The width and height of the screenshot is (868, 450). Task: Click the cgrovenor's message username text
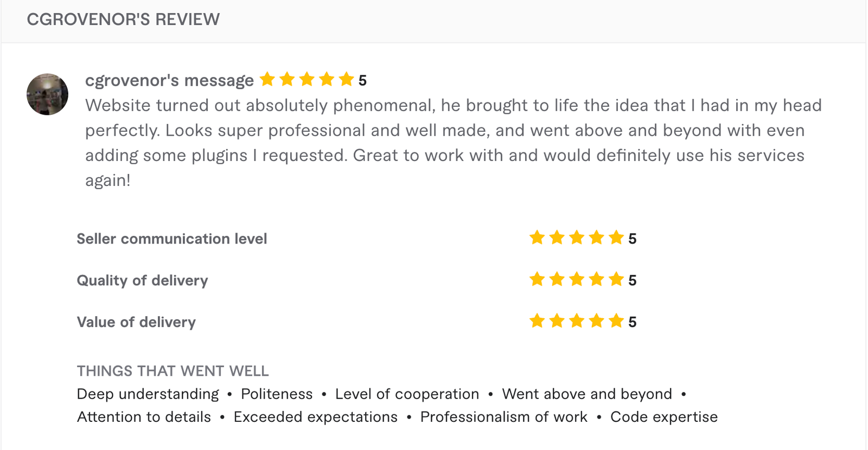(x=169, y=80)
